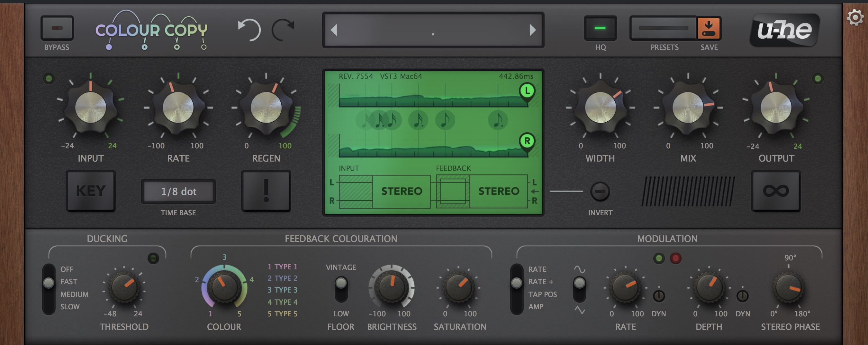868x345 pixels.
Task: Open settings via the gear icon
Action: (855, 17)
